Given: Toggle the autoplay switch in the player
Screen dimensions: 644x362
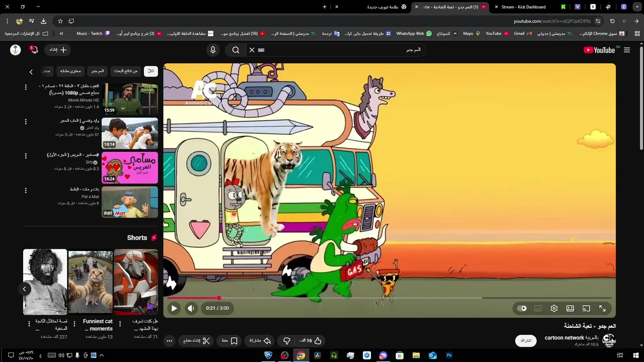Looking at the screenshot, I should [522, 308].
